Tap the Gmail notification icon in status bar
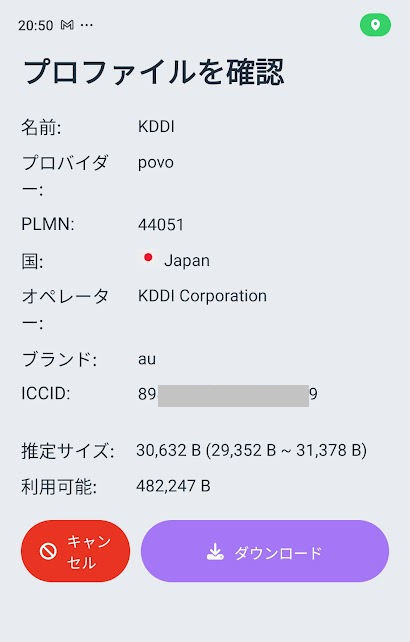This screenshot has height=642, width=410. click(x=67, y=25)
